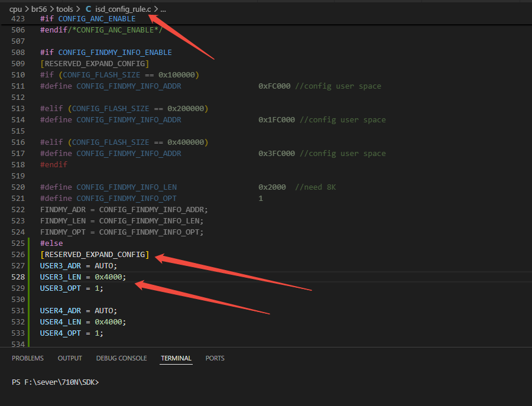
Task: Click CONFIG_FINDMY_INFO_LEN on line 520
Action: (x=126, y=187)
